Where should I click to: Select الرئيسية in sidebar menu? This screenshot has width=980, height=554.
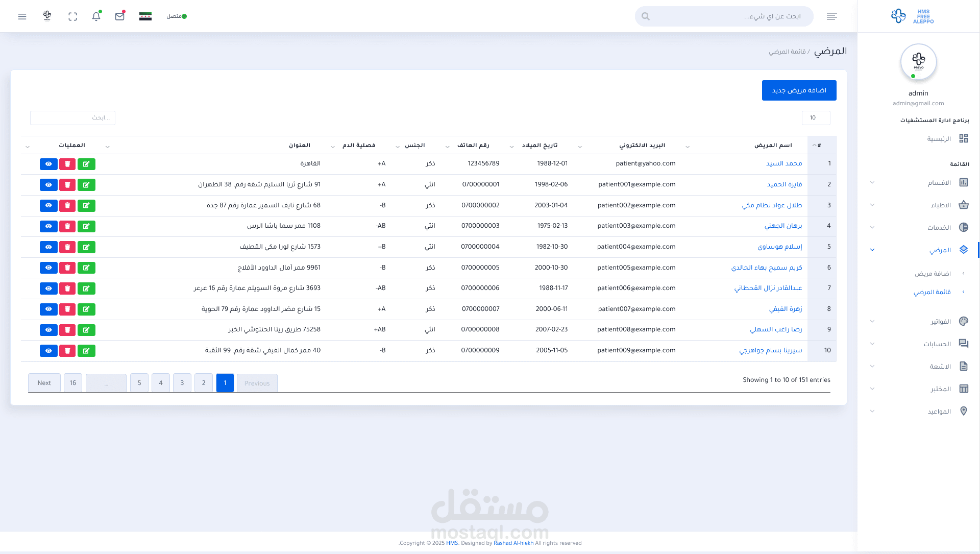coord(939,139)
